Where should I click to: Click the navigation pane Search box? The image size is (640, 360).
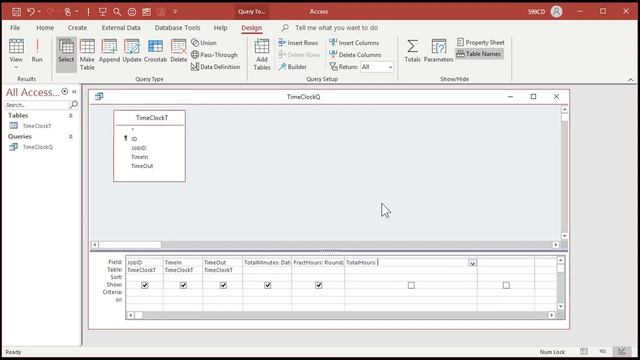(x=37, y=105)
